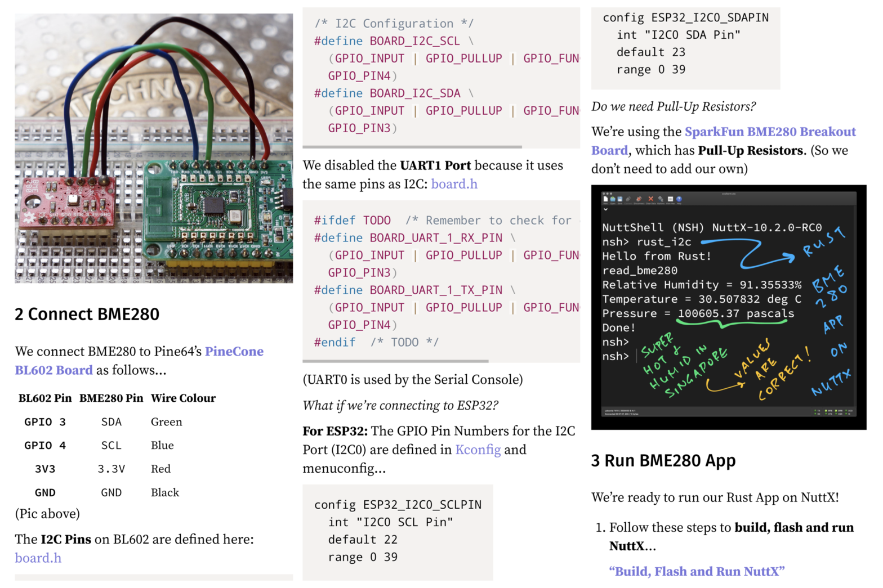Click "#define BOARD_UART_1_TX_PIN" code line
The width and height of the screenshot is (883, 588).
click(x=414, y=290)
